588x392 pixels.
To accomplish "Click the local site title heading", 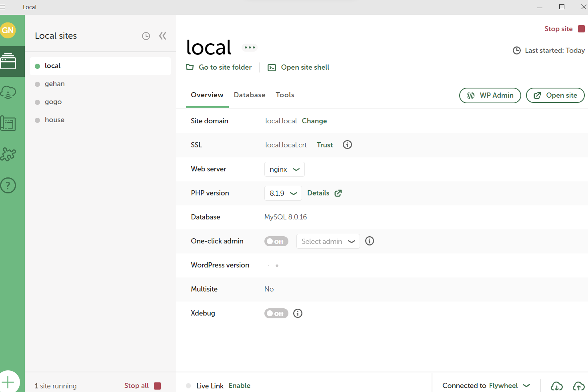I will pyautogui.click(x=209, y=47).
